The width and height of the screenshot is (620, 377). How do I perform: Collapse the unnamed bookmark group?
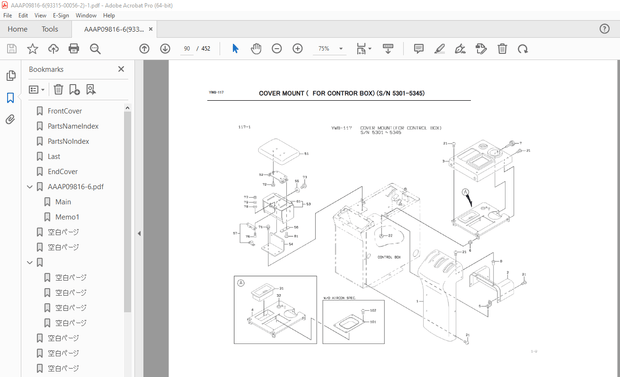coord(30,262)
